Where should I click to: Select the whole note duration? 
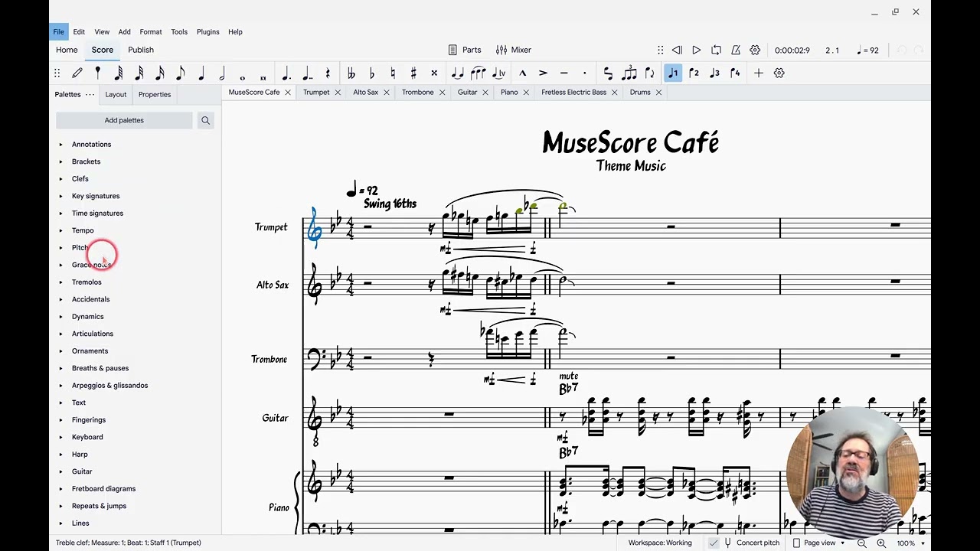243,77
